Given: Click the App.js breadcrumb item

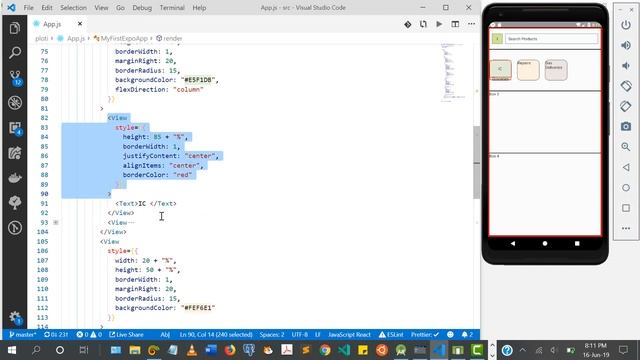Looking at the screenshot, I should (x=76, y=38).
